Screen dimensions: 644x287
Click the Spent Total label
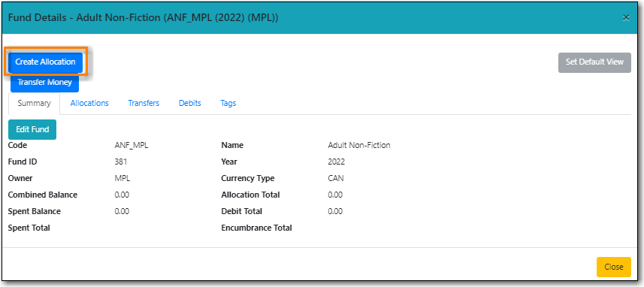point(29,228)
